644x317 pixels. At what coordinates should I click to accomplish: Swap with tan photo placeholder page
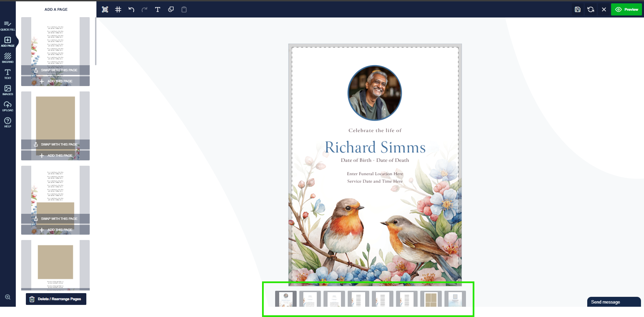55,144
